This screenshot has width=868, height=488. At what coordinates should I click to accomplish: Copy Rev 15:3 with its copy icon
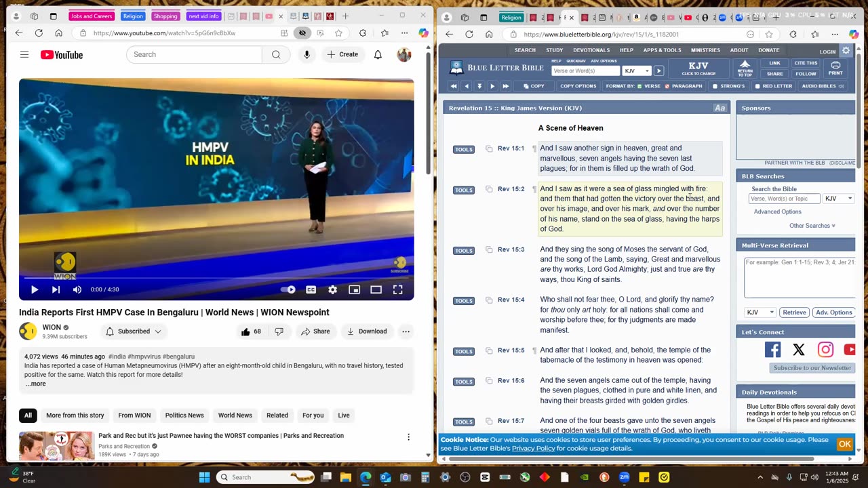(x=489, y=250)
